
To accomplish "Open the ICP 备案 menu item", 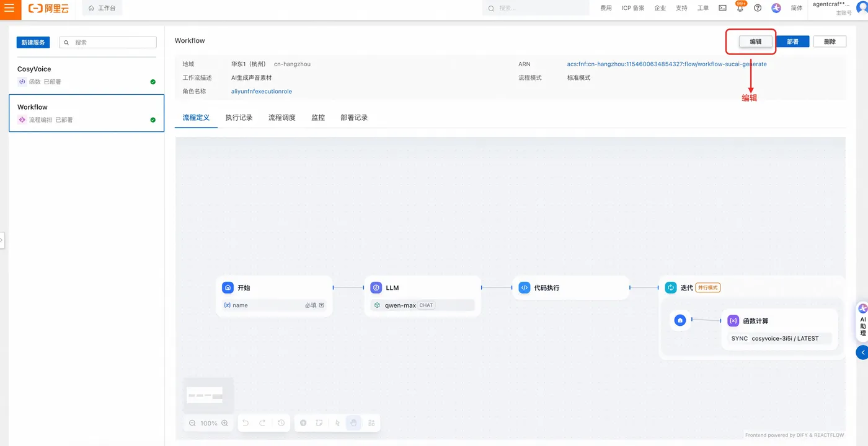I will pos(633,8).
